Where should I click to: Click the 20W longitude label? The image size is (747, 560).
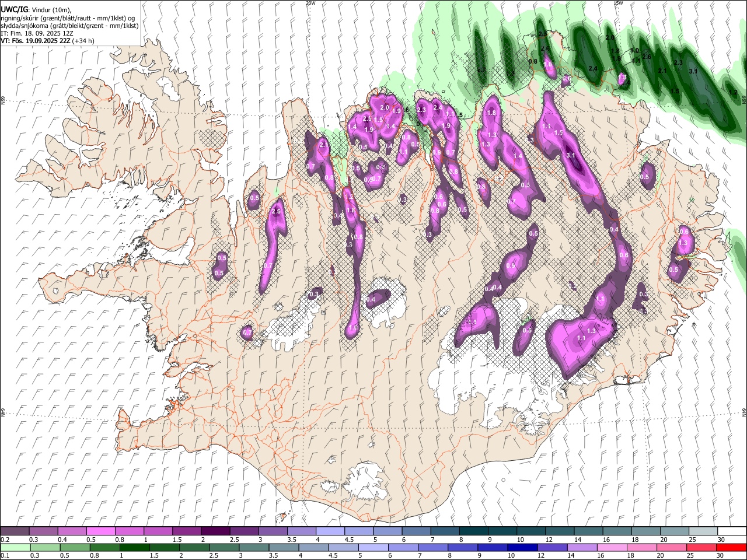point(310,3)
